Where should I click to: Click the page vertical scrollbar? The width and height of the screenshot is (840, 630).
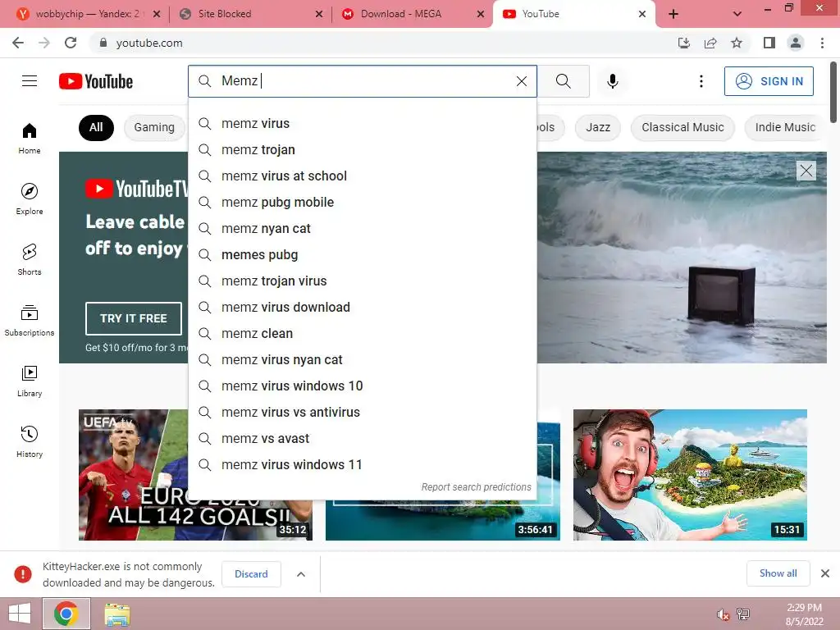[833, 92]
